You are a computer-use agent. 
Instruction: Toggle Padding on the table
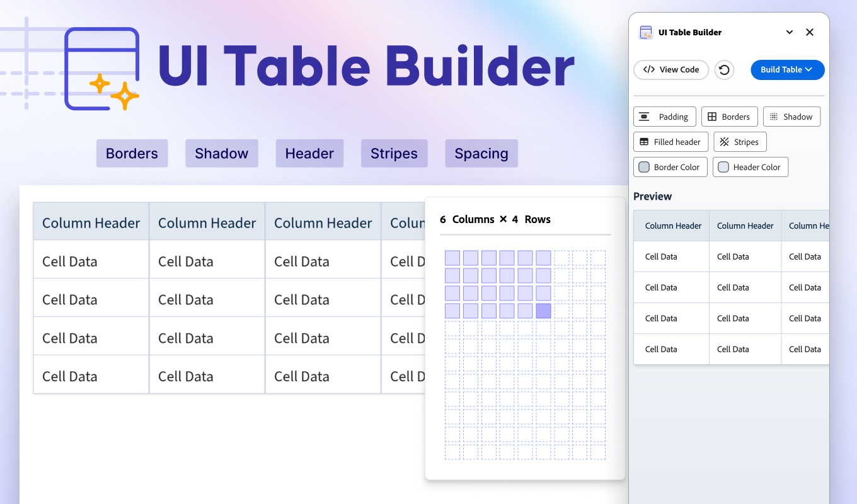click(664, 117)
